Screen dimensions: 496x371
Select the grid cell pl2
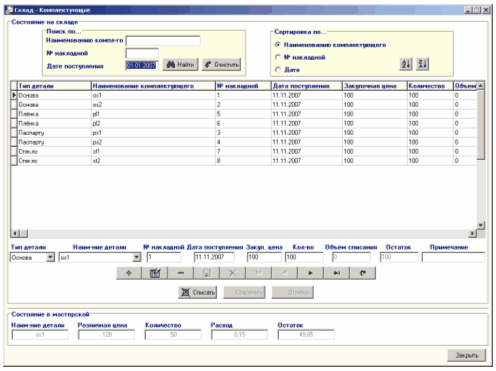coord(153,123)
